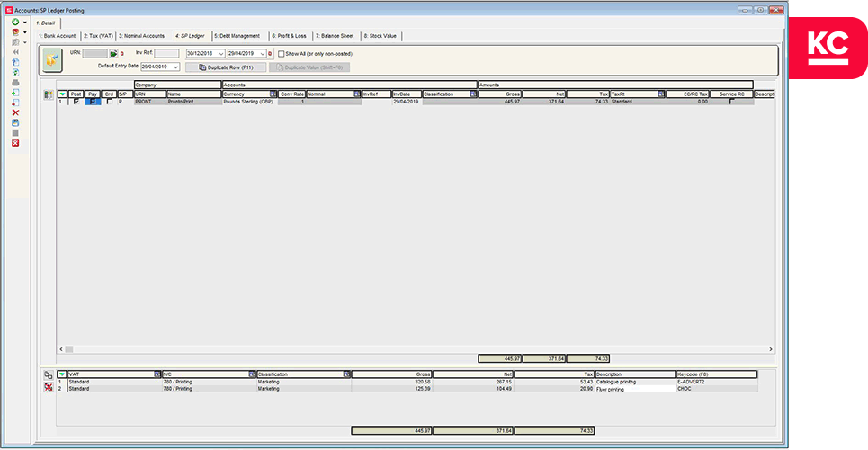Switch to the 8: Stock Value tab
The height and width of the screenshot is (450, 868).
(382, 36)
